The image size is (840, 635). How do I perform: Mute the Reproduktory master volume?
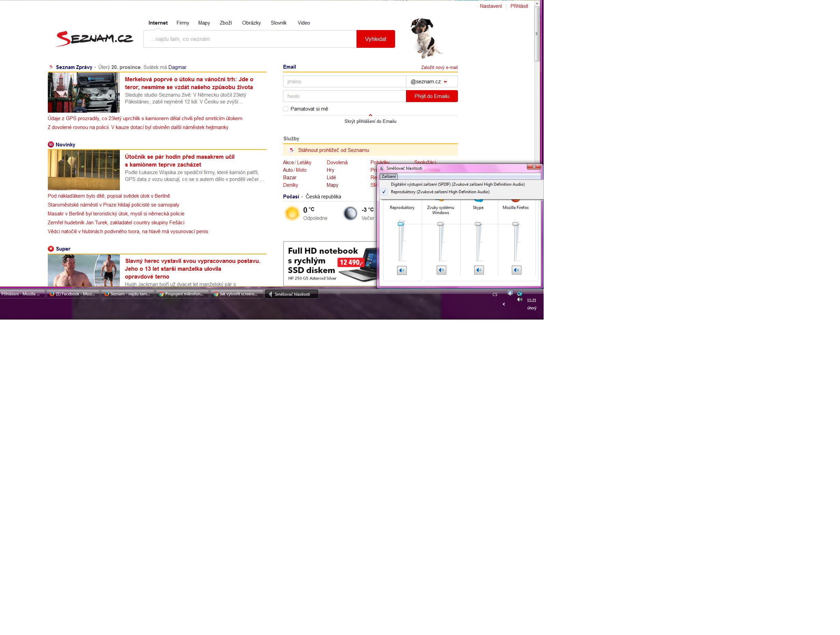[x=402, y=270]
